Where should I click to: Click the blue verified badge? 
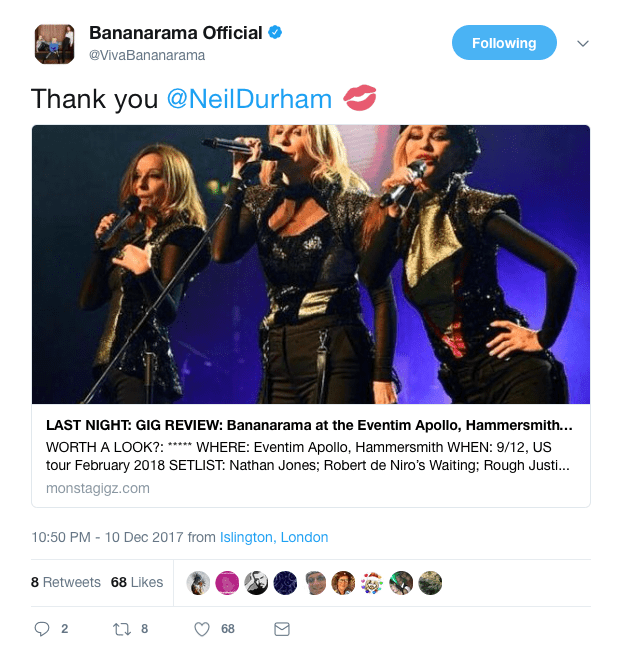tap(276, 33)
